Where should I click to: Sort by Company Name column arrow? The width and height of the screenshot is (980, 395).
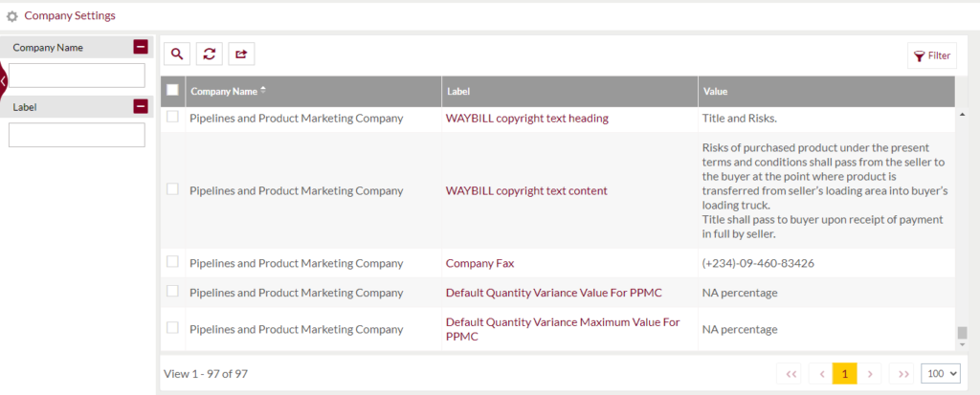click(263, 91)
